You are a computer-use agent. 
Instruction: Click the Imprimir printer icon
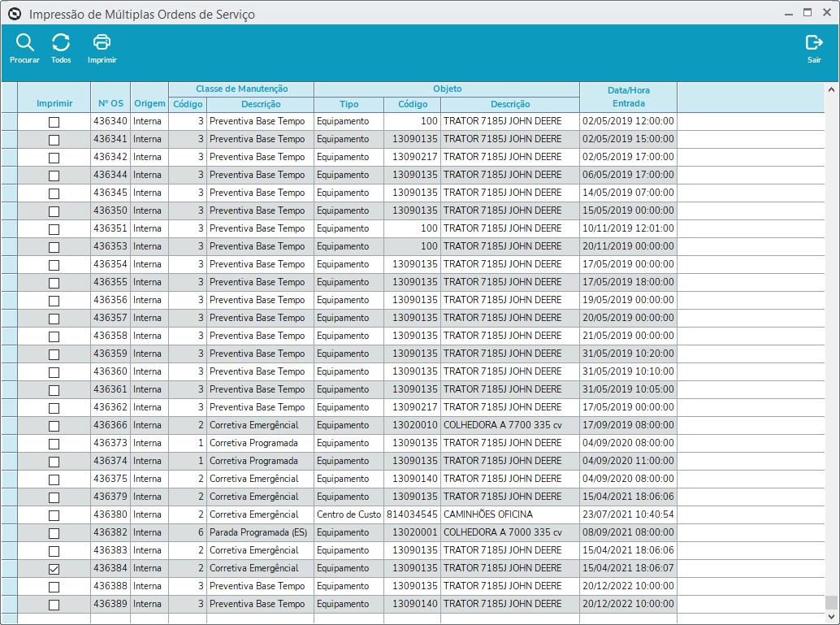click(102, 42)
